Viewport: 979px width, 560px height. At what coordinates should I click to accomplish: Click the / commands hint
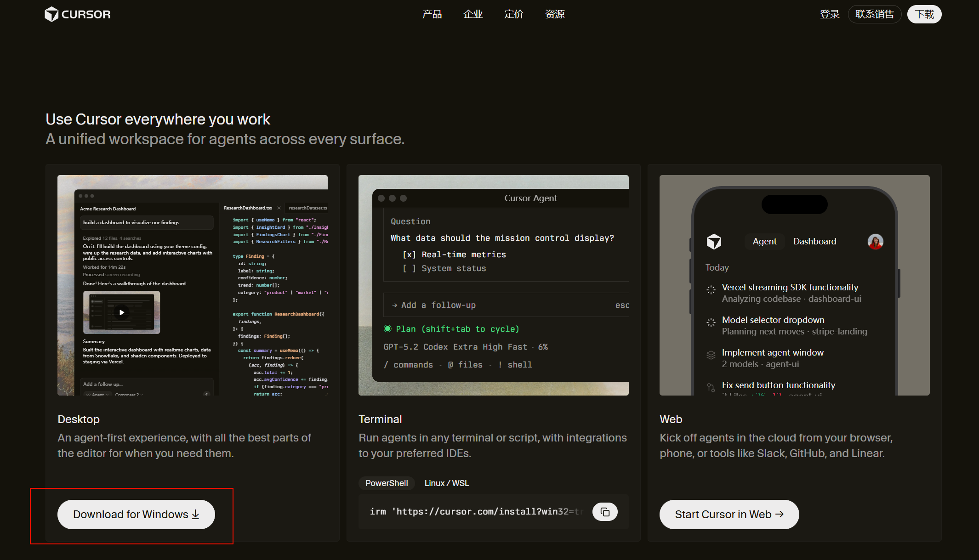pyautogui.click(x=408, y=365)
